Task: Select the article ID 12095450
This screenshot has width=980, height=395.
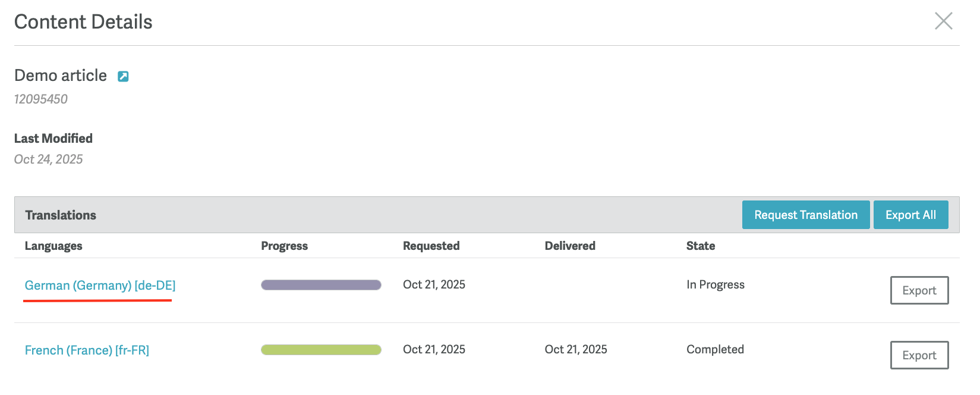Action: [x=41, y=99]
